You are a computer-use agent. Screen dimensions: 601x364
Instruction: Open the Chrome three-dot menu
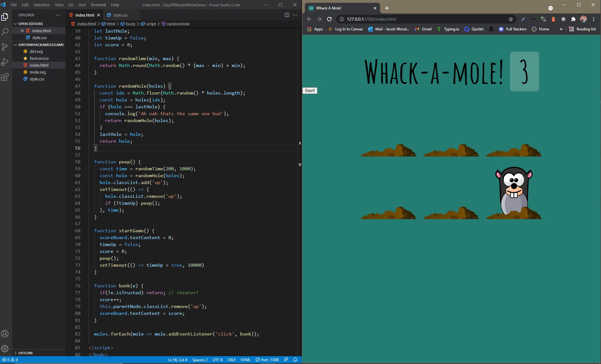593,19
